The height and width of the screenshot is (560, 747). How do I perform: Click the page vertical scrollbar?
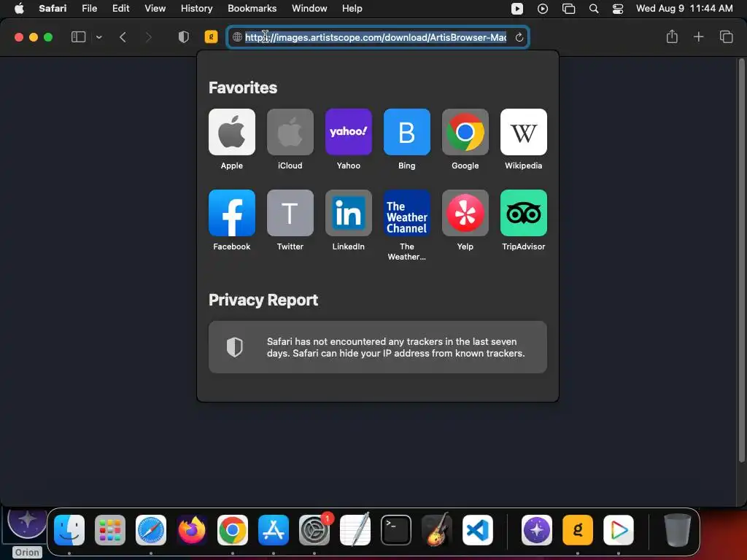coord(741,260)
